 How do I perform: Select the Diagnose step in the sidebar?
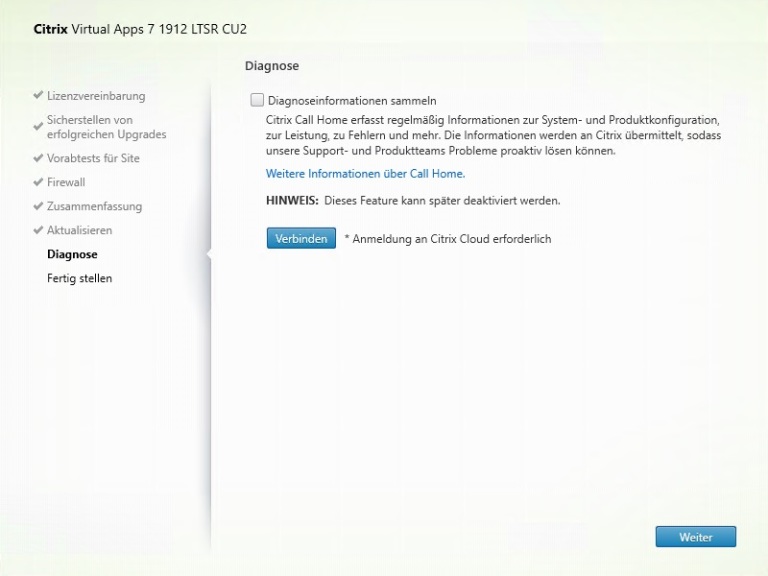72,254
